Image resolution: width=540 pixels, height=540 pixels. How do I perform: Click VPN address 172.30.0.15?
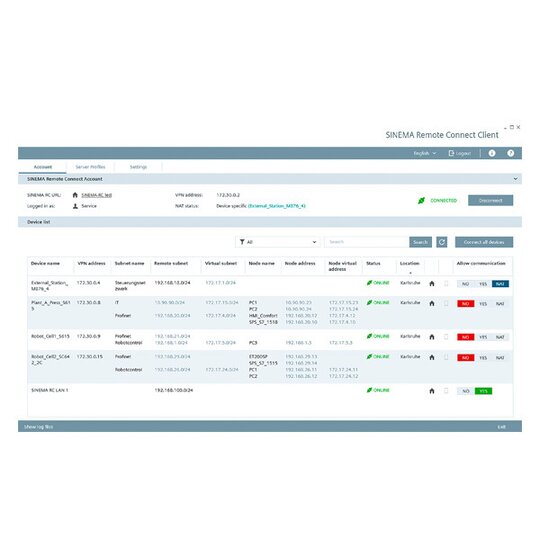pos(90,356)
